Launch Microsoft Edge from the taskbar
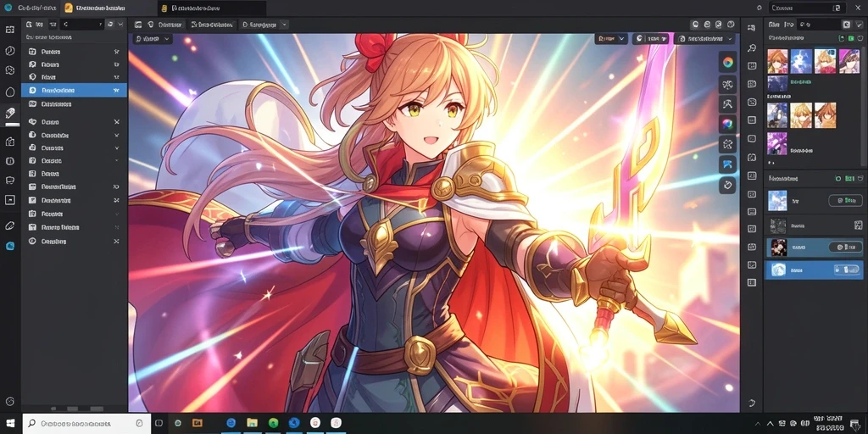The width and height of the screenshot is (868, 434). [x=231, y=423]
